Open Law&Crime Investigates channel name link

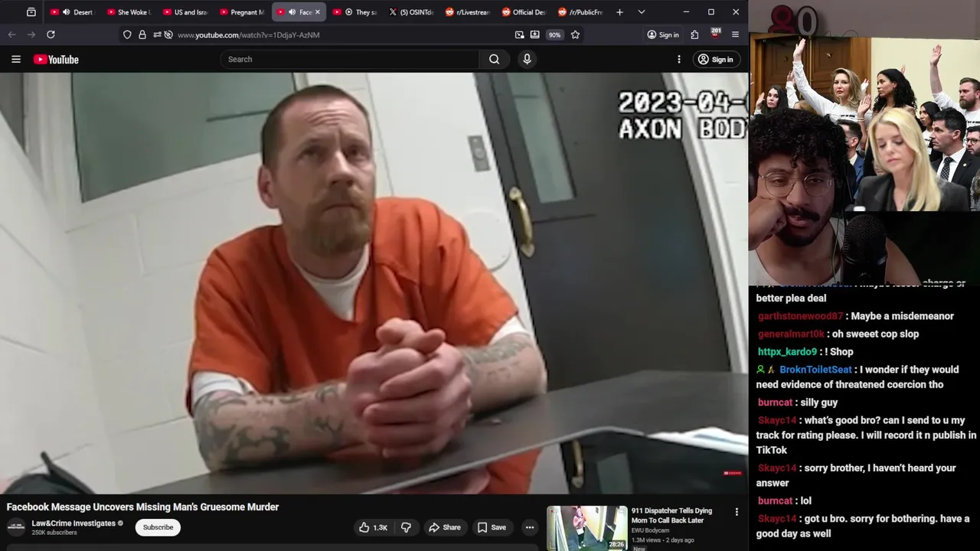(x=73, y=523)
